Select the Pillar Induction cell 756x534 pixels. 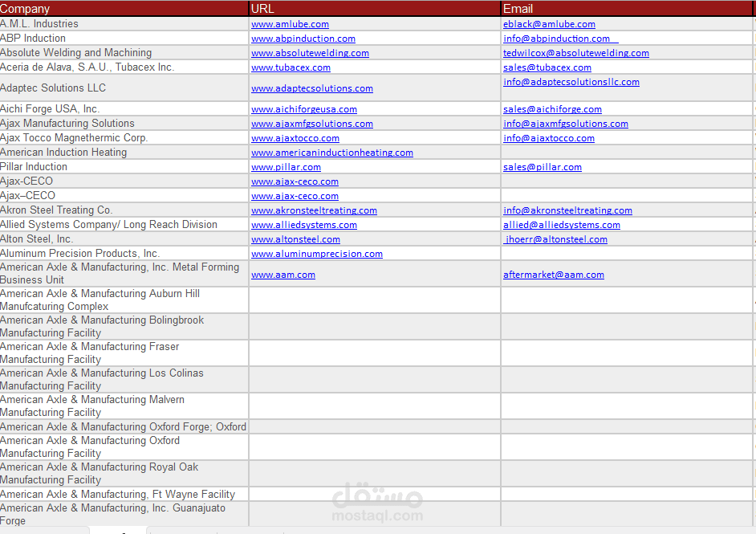(x=124, y=167)
